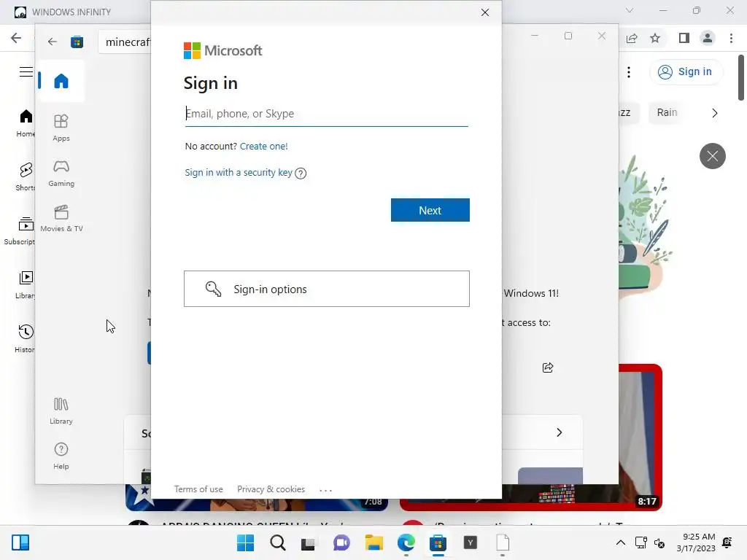747x560 pixels.
Task: Select the Rain filter chip
Action: tap(667, 113)
